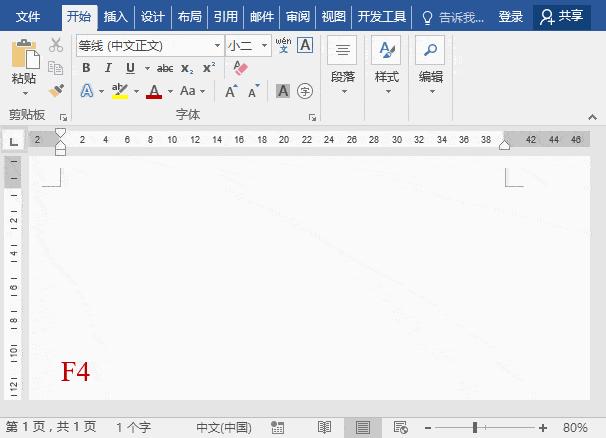Switch to the Home (开始) tab
This screenshot has height=438, width=606.
point(79,17)
